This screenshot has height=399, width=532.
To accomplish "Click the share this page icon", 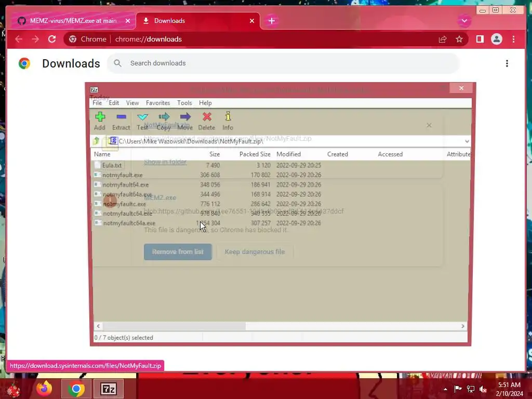I will coord(443,39).
